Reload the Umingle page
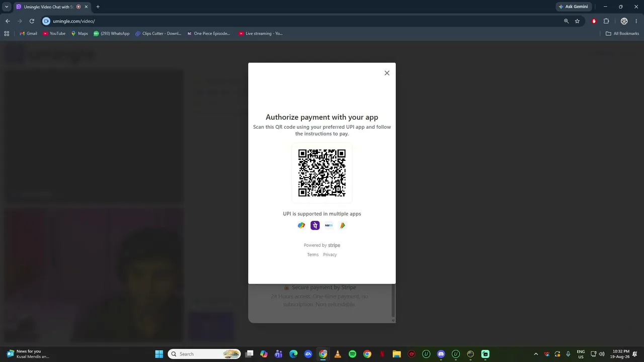This screenshot has width=644, height=362. click(x=32, y=21)
